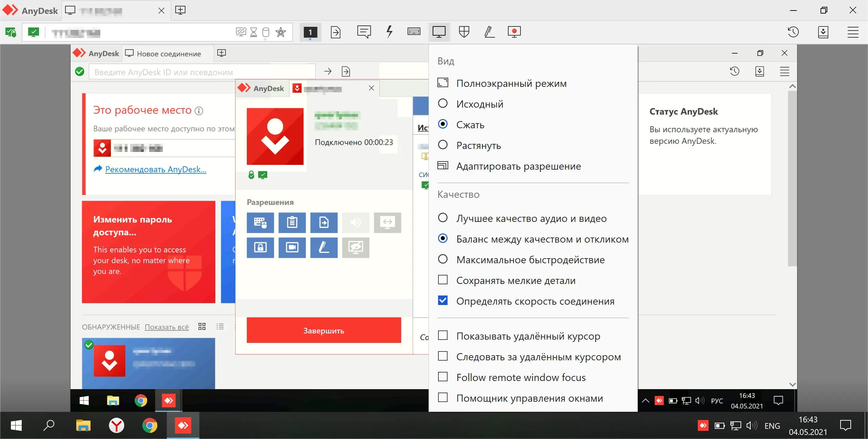The height and width of the screenshot is (439, 868).
Task: Toggle lock desktop permission in remote window
Action: 260,248
